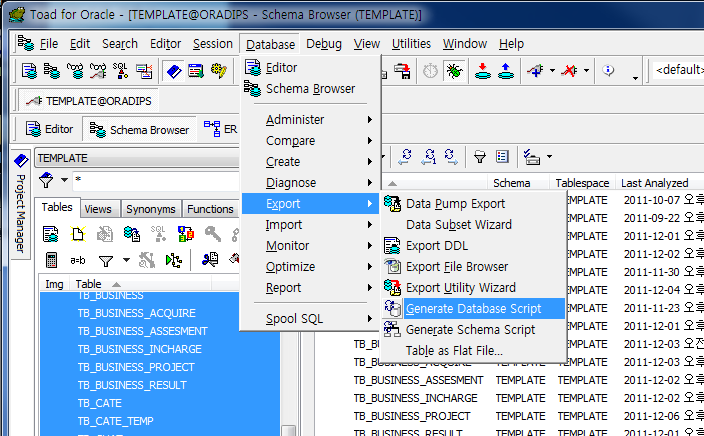Click the calculator icon in Tables toolbar
Image resolution: width=704 pixels, height=436 pixels.
(x=51, y=260)
